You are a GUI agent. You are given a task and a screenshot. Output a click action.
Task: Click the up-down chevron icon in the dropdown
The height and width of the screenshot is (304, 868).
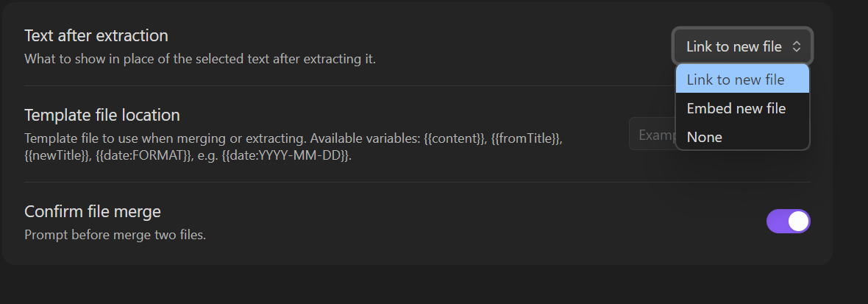(796, 46)
